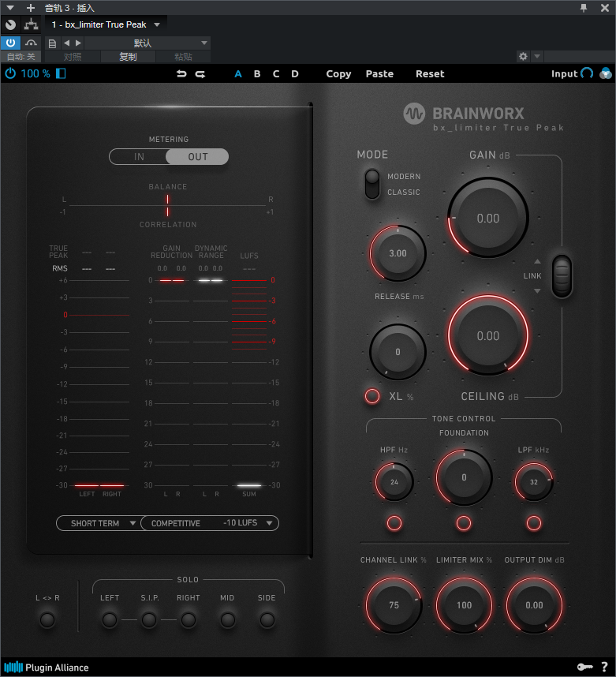616x677 pixels.
Task: Solo the RIGHT channel button
Action: point(189,619)
